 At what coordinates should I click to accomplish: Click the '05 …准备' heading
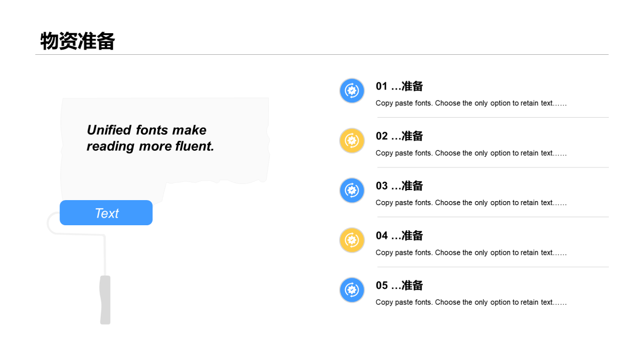[399, 285]
